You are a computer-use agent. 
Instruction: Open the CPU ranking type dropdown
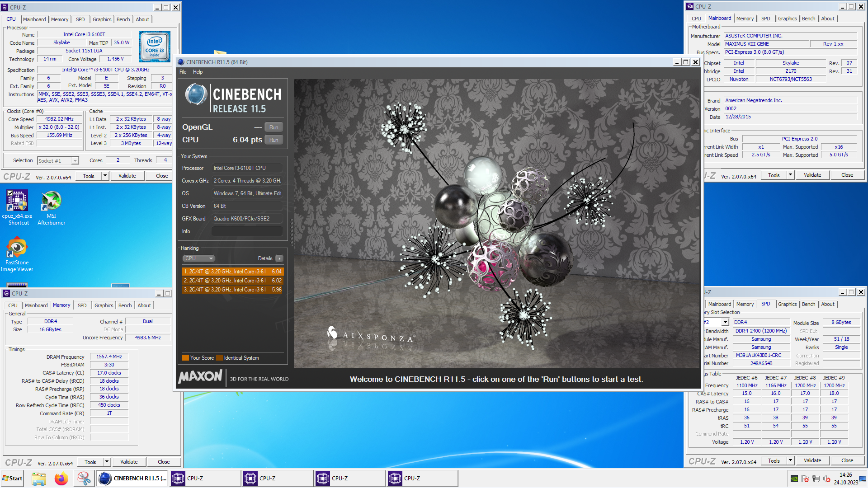tap(199, 258)
